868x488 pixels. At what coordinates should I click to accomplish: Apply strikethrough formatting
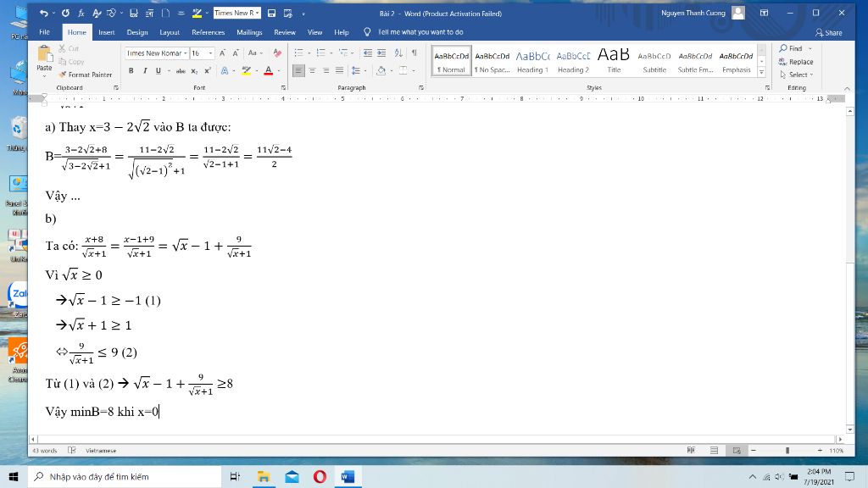[181, 71]
